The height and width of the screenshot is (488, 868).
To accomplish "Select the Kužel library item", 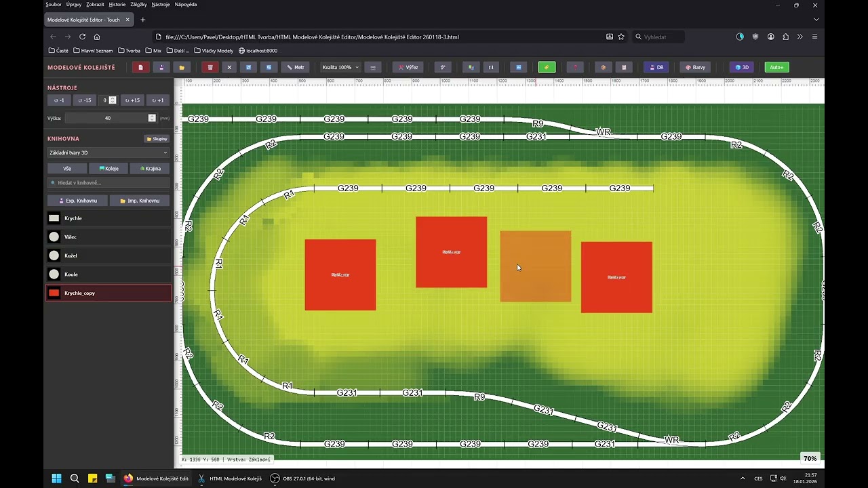I will pos(108,256).
